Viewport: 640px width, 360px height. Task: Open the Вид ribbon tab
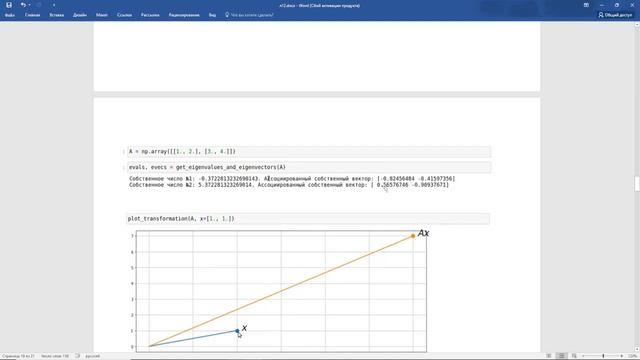pos(212,15)
